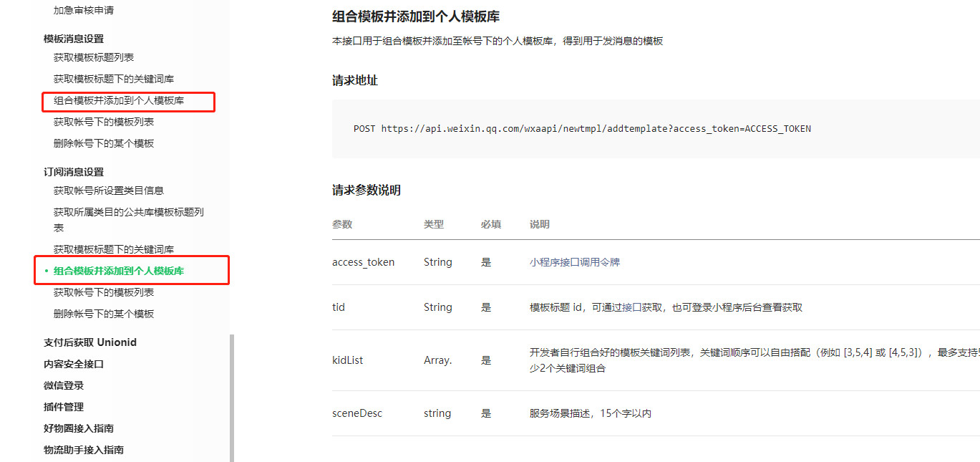Image resolution: width=980 pixels, height=462 pixels.
Task: Click the page title 组合模板并添加到个人模板库
Action: [x=416, y=16]
